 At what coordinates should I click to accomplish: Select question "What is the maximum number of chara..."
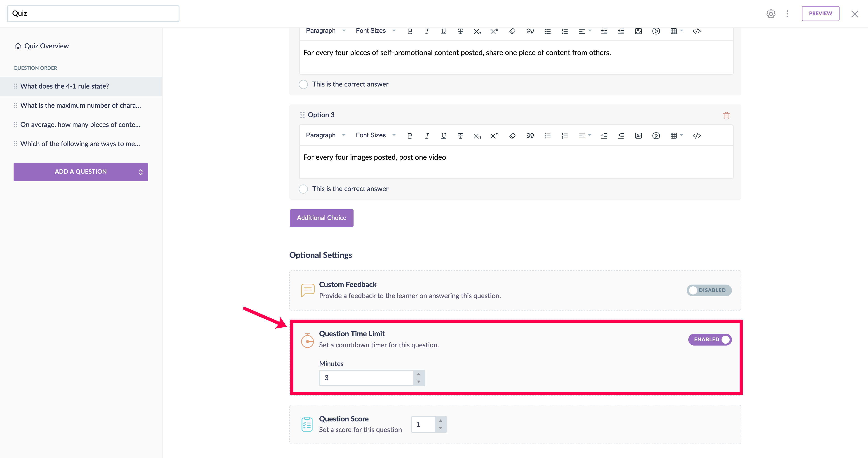[80, 105]
